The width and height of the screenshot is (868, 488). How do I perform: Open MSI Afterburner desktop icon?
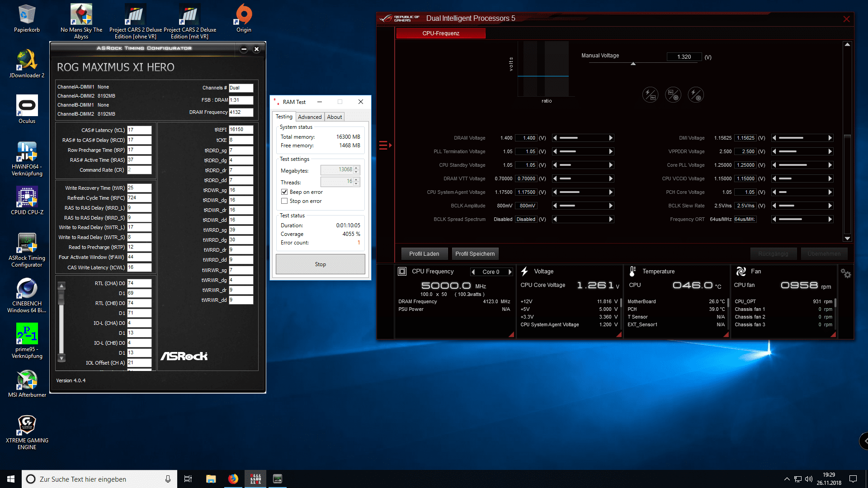(27, 384)
